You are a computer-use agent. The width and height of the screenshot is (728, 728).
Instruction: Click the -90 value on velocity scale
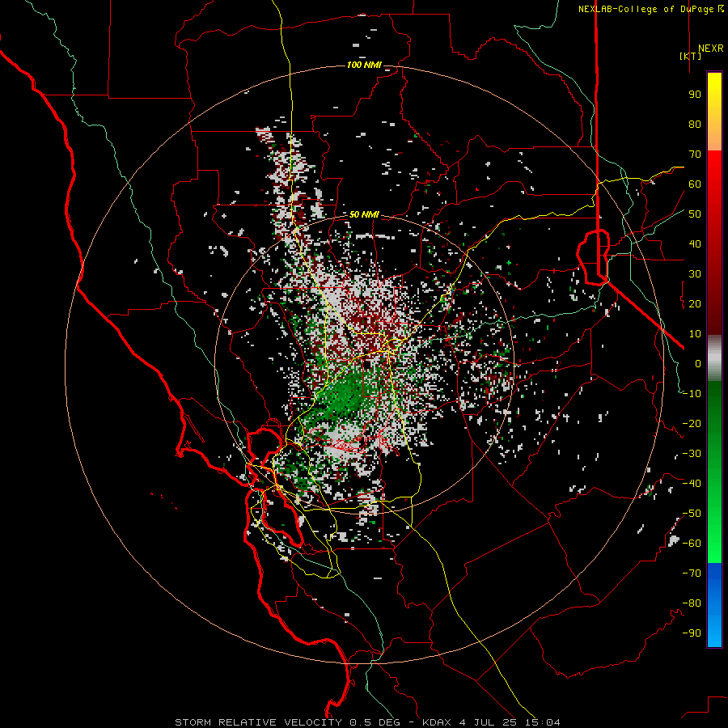pos(692,633)
